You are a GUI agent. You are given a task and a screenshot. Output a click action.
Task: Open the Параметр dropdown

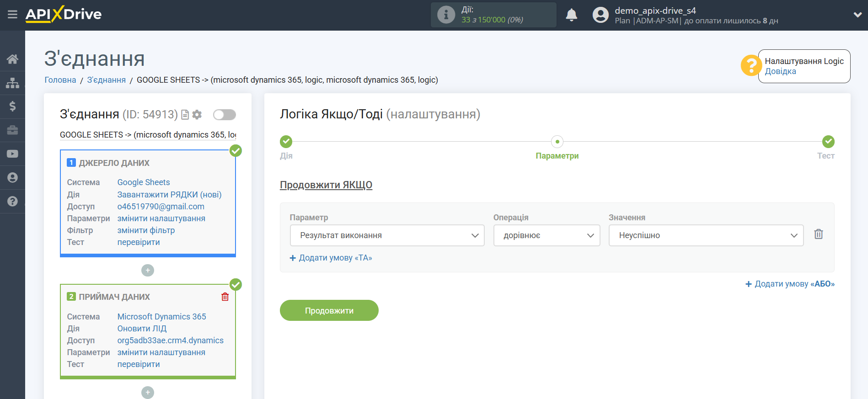tap(387, 235)
